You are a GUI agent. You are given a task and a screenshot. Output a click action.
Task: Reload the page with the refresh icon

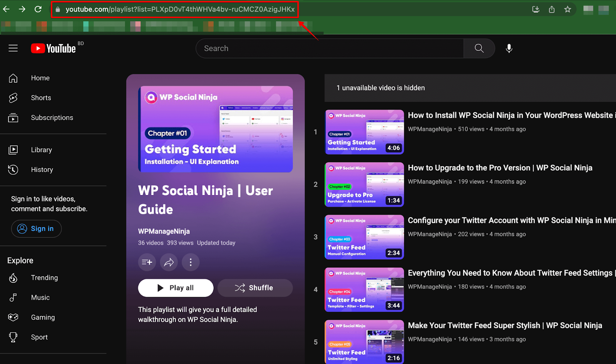pyautogui.click(x=38, y=9)
